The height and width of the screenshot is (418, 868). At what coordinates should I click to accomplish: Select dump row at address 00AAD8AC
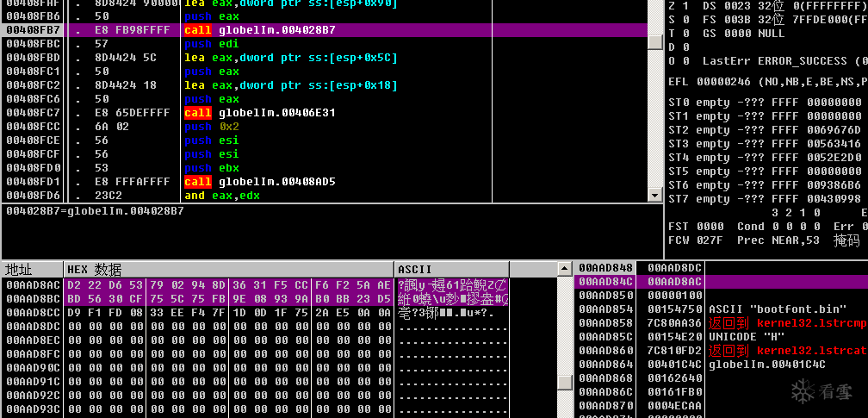tap(256, 285)
